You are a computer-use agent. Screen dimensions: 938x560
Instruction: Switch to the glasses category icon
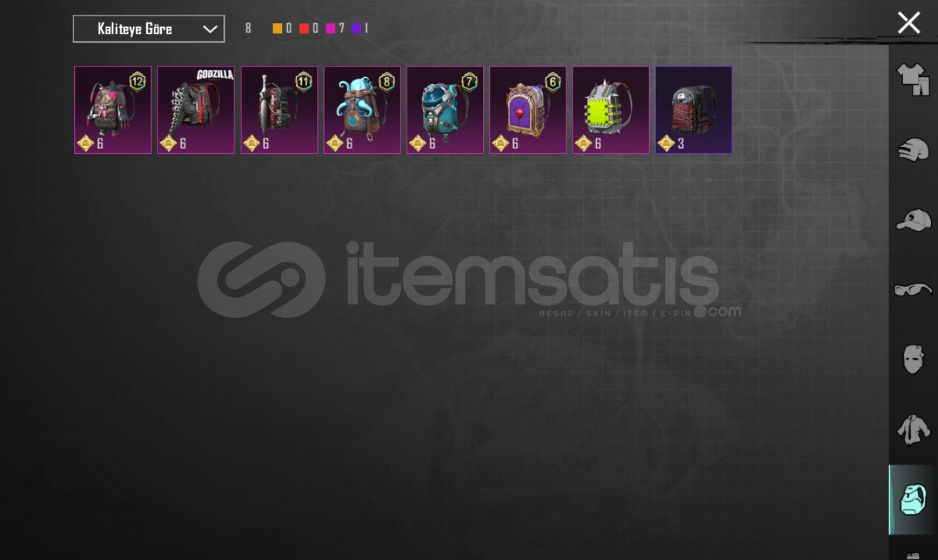point(913,289)
